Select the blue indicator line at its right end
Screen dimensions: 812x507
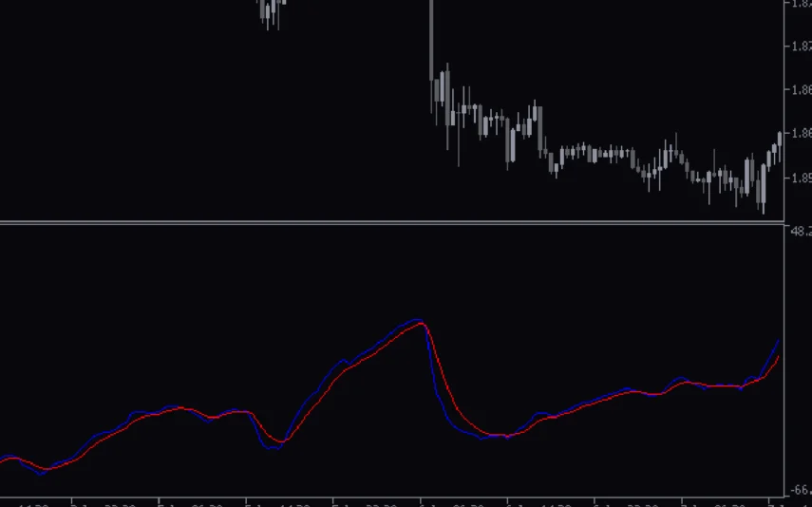779,341
